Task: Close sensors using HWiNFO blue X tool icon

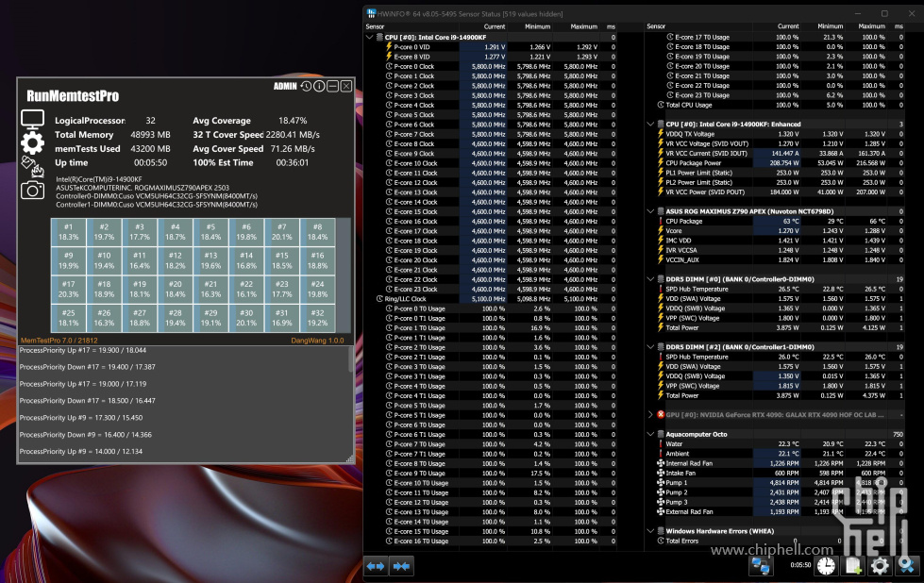Action: click(906, 566)
